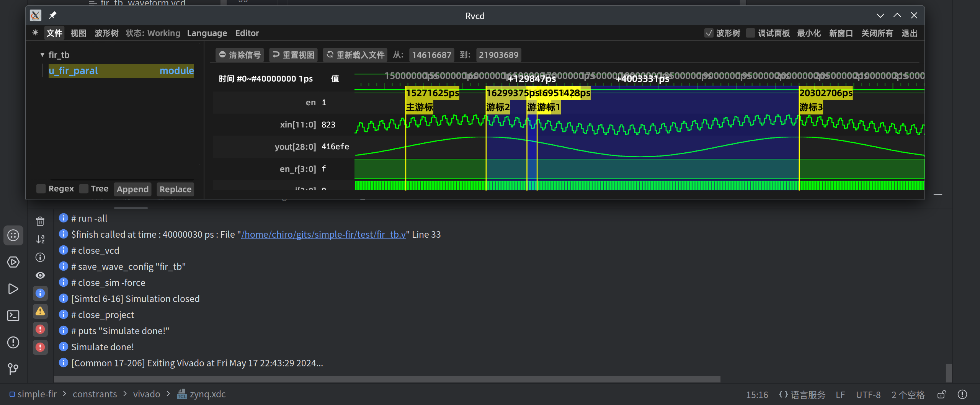The image size is (980, 405).
Task: Click the Append button
Action: tap(132, 189)
